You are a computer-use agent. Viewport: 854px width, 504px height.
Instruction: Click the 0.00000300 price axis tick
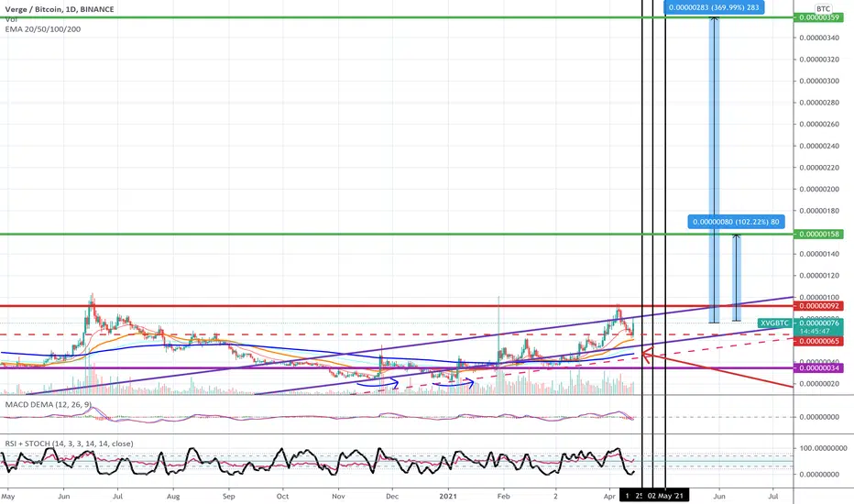[819, 81]
